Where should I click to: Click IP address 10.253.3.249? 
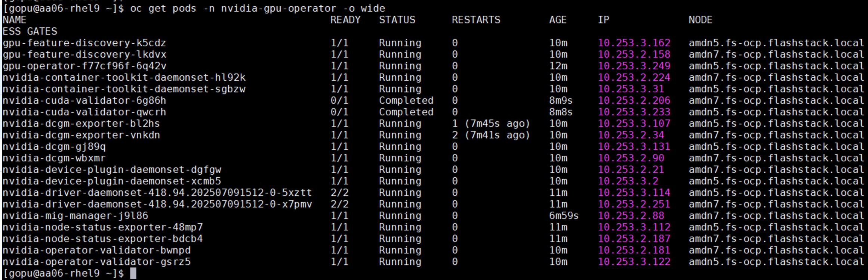click(634, 66)
